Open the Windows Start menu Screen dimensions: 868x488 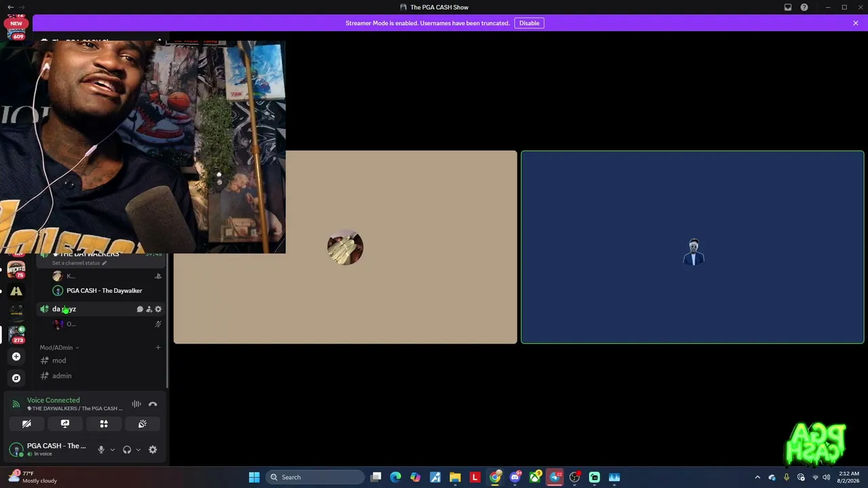(x=254, y=477)
